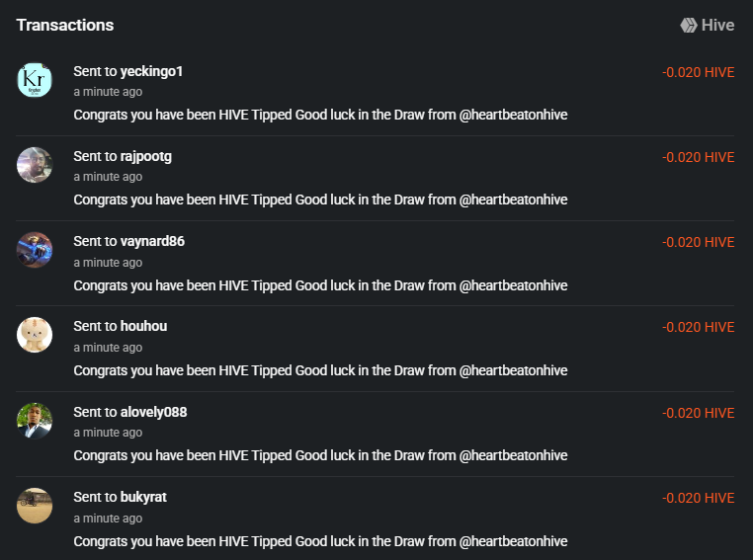The image size is (753, 560).
Task: Open vaynard86 username link
Action: point(152,242)
